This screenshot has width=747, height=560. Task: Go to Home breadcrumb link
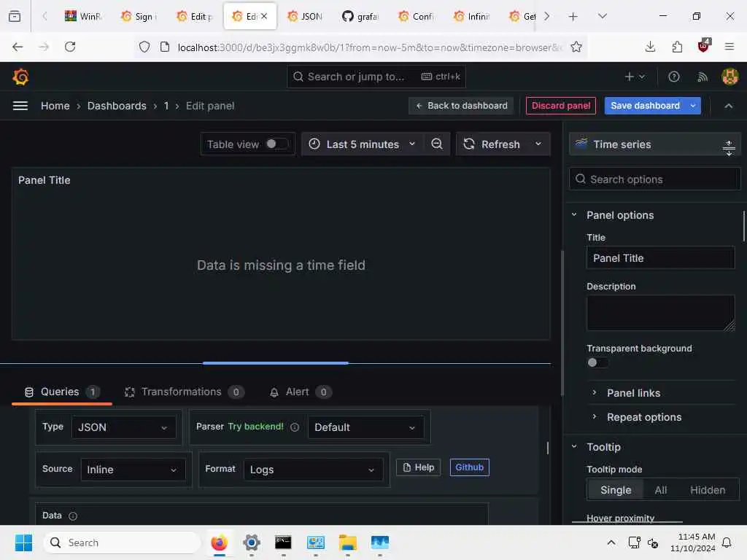55,106
